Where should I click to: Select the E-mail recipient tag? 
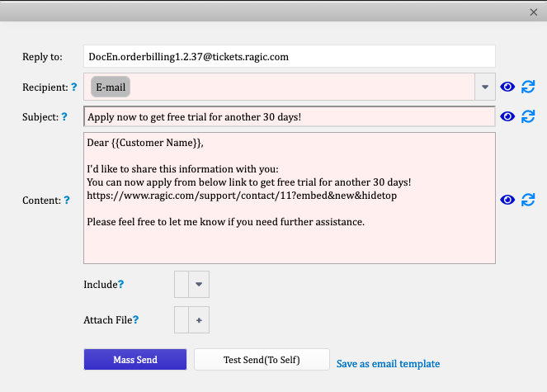pos(111,87)
